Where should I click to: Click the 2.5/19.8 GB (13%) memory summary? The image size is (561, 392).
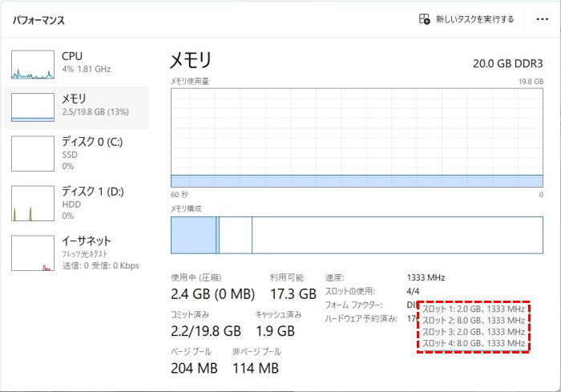tap(95, 111)
